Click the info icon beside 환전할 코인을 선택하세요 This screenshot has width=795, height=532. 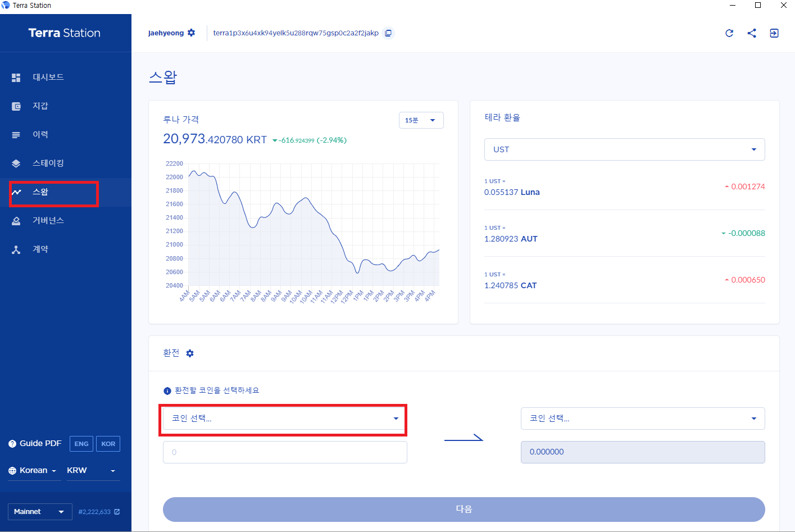coord(167,391)
